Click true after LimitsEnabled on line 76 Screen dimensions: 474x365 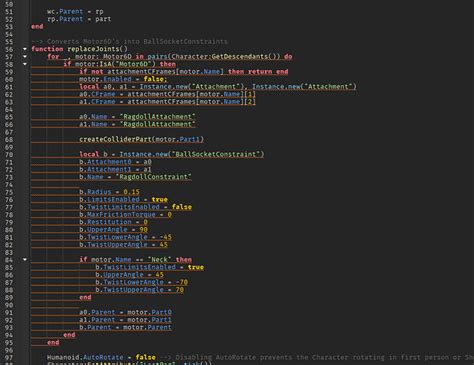coord(160,199)
